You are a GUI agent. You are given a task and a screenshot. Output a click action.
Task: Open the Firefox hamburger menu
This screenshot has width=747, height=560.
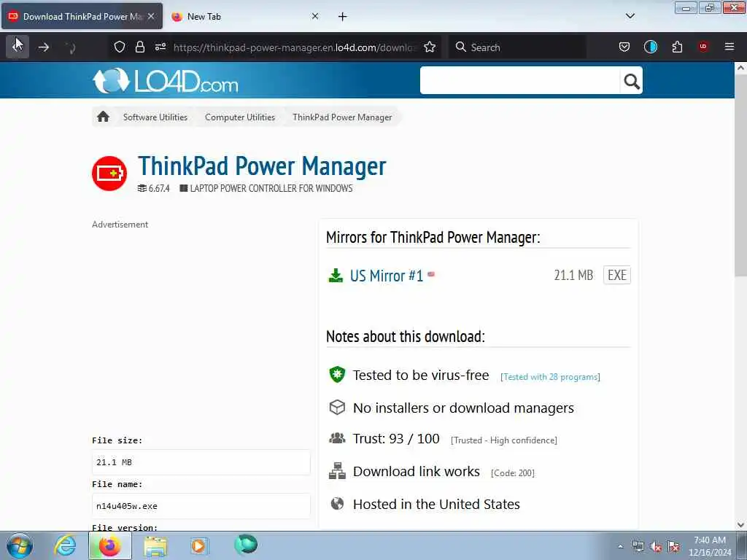pos(729,47)
